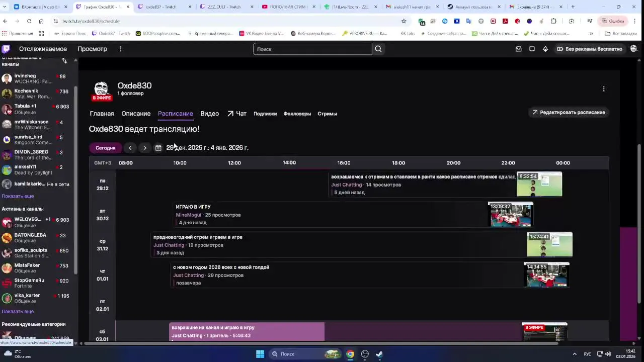Screen dimensions: 644x362
Task: Open Chrome from the Windows taskbar
Action: (x=350, y=354)
